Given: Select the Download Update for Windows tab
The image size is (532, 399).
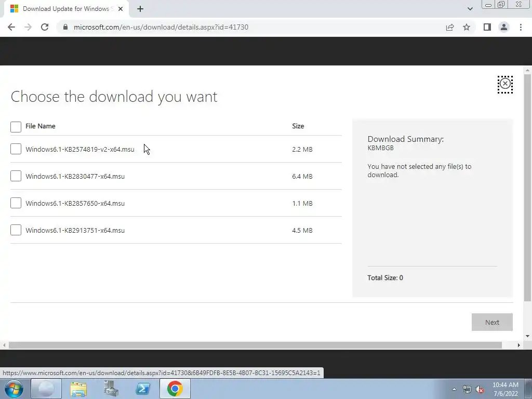Looking at the screenshot, I should [66, 9].
